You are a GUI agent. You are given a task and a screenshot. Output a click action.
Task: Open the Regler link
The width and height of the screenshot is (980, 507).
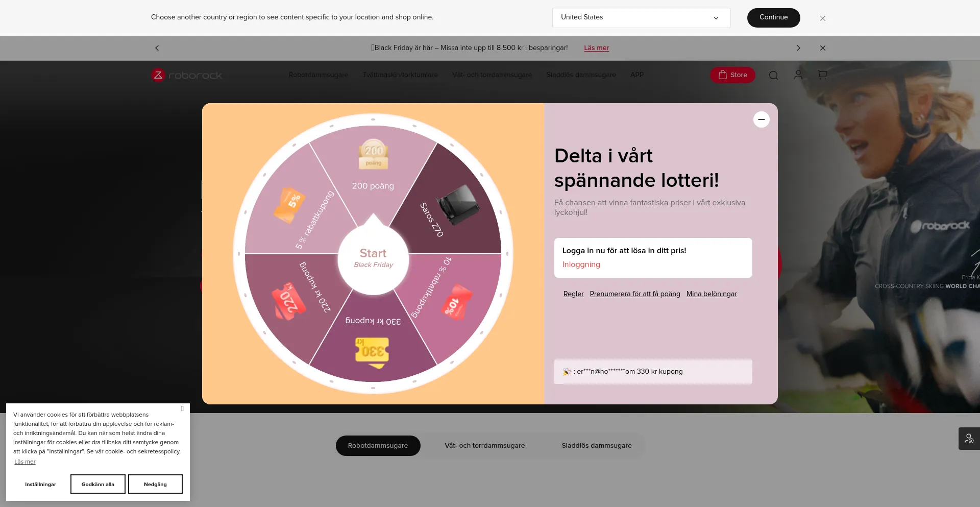click(574, 294)
